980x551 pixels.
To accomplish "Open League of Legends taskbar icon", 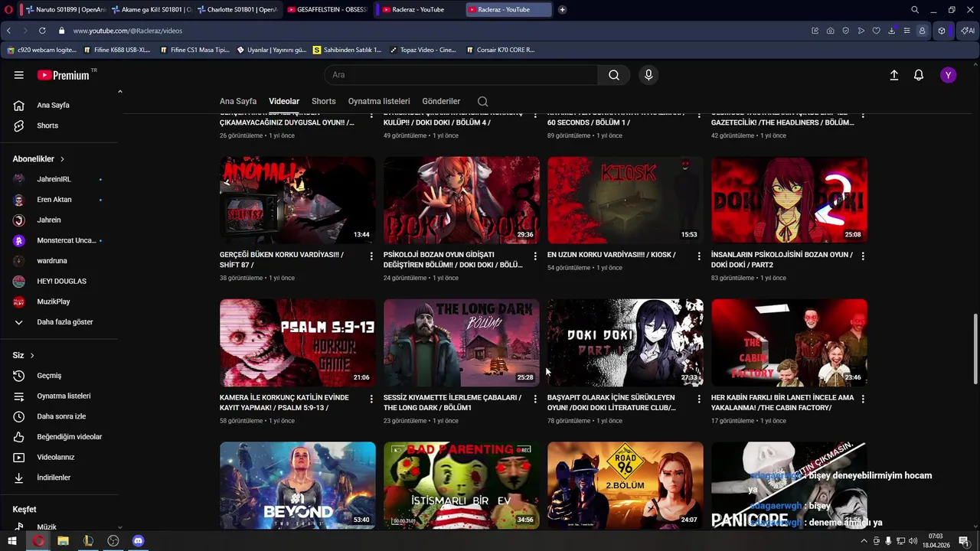I will pyautogui.click(x=88, y=541).
